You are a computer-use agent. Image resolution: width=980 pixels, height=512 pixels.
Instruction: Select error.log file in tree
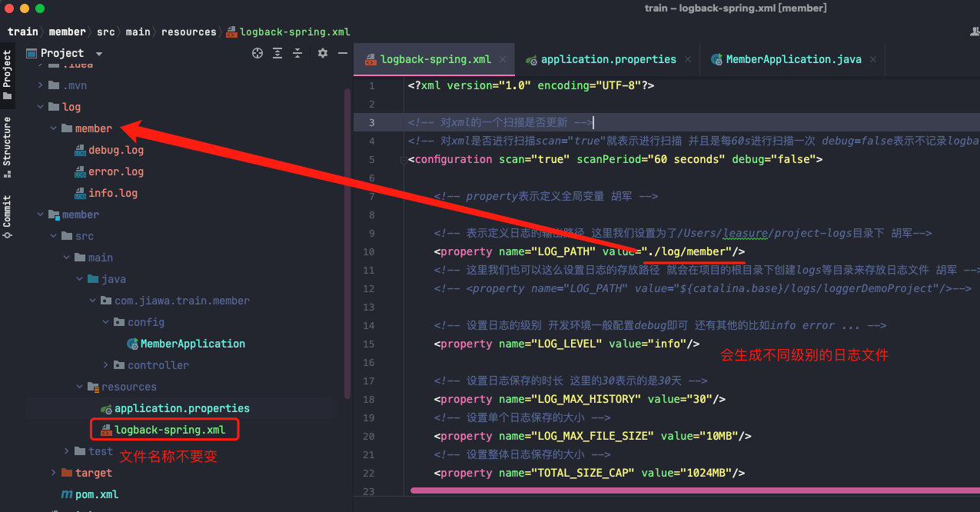pos(116,171)
